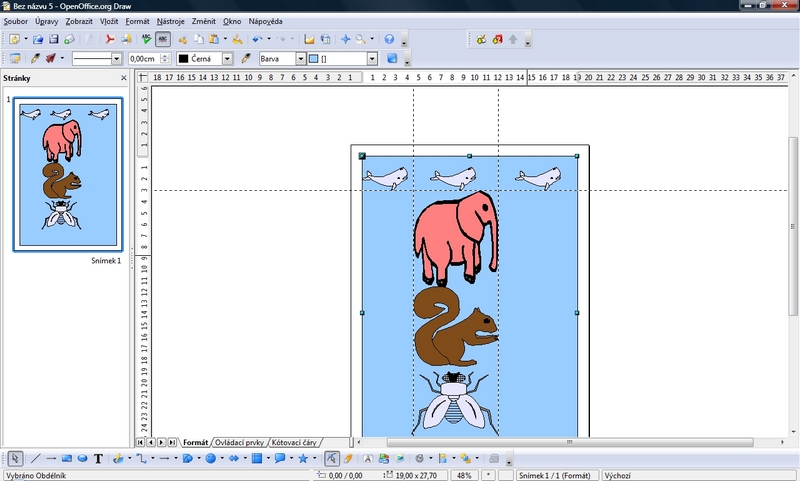Select the Rectangle drawing tool

[x=67, y=459]
